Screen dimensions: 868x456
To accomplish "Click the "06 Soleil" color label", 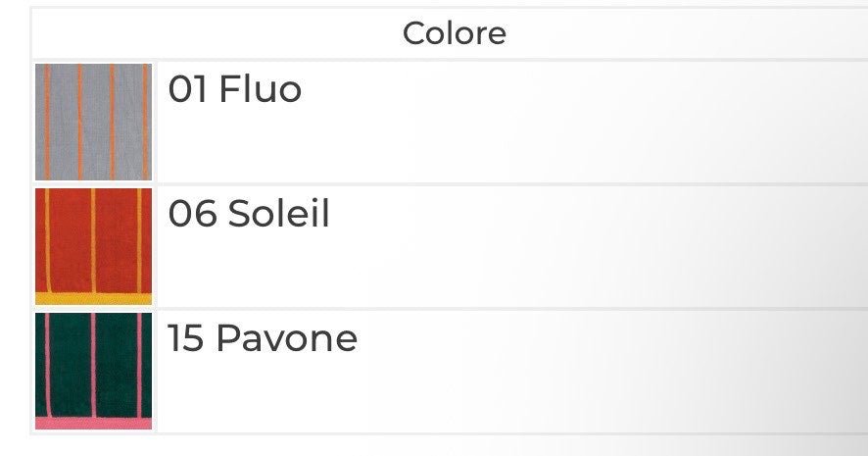I will 249,214.
